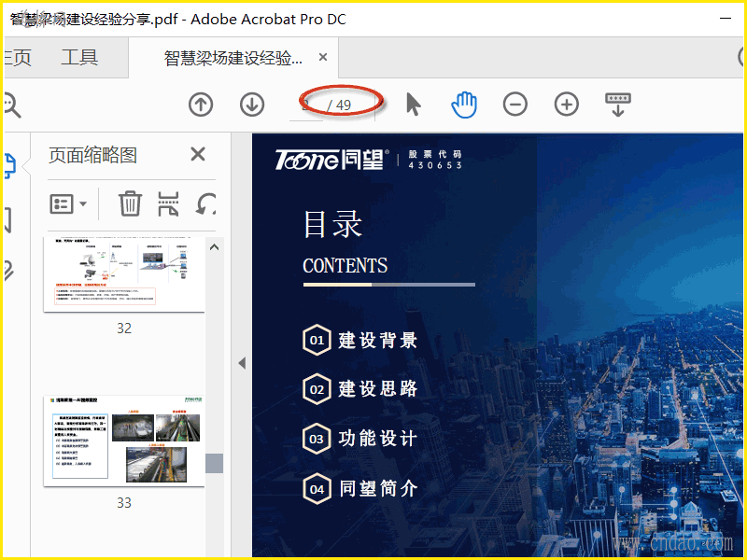Click the 目录 heading on the page
The height and width of the screenshot is (560, 747).
click(333, 224)
